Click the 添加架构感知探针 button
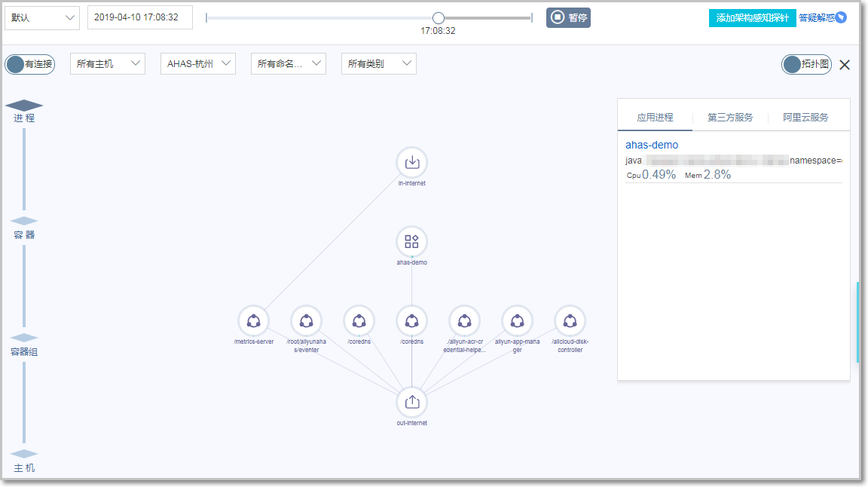The height and width of the screenshot is (487, 868). 752,18
